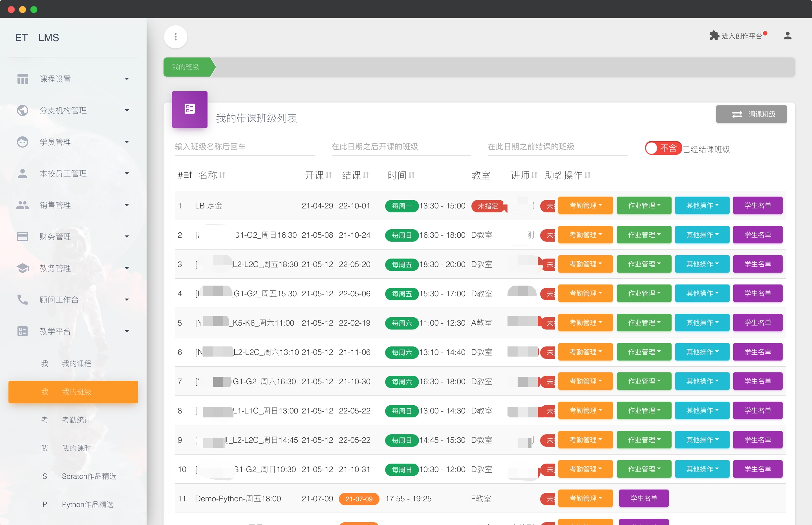Sort table by 名称 column
Screen dimensions: 812x525
(x=211, y=175)
